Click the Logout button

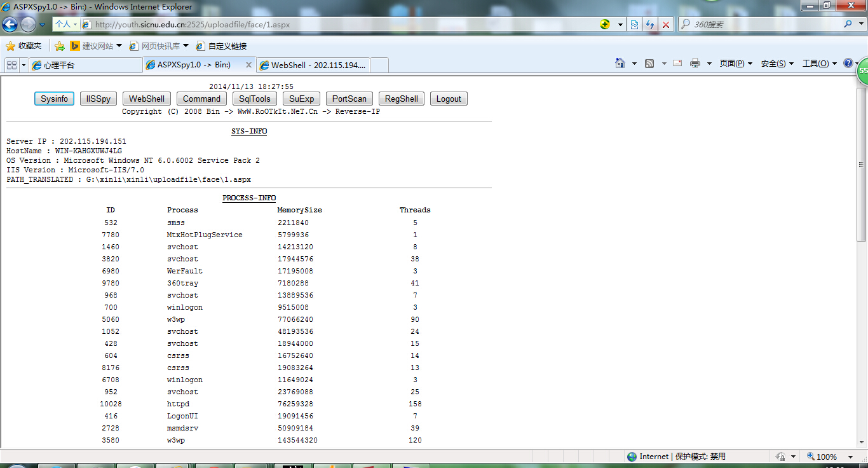(449, 99)
